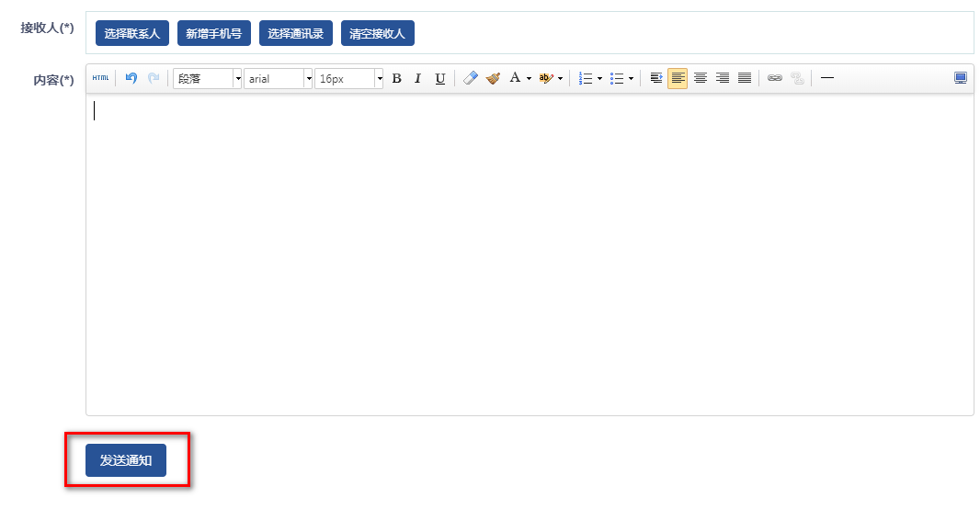The height and width of the screenshot is (509, 980).
Task: Remove the hyperlink with unlink icon
Action: pyautogui.click(x=797, y=78)
